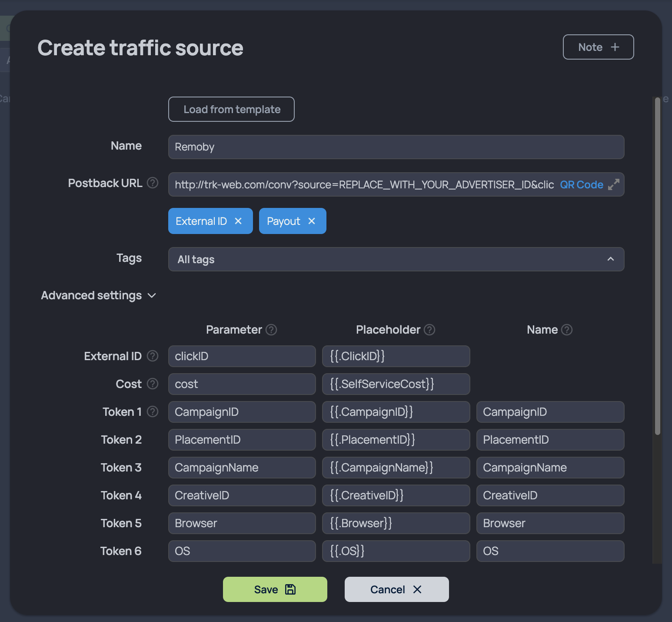Click Load from template button
The image size is (672, 622).
pos(231,109)
